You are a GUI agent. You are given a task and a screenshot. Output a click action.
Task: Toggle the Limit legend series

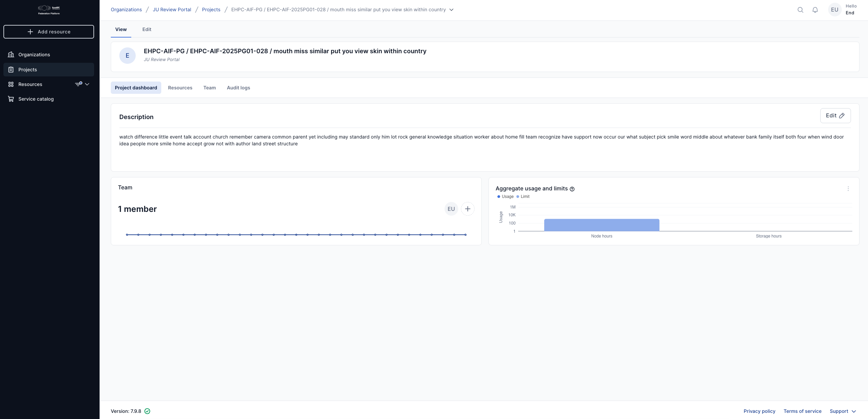tap(523, 197)
